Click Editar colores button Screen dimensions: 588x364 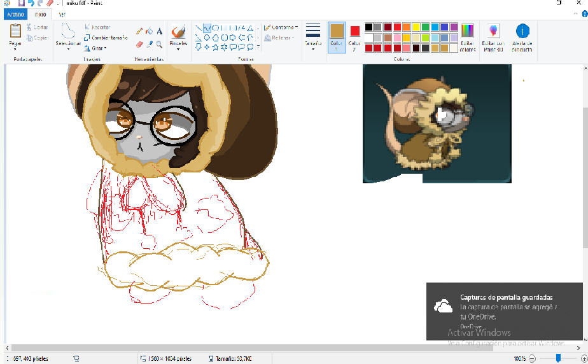pyautogui.click(x=468, y=38)
